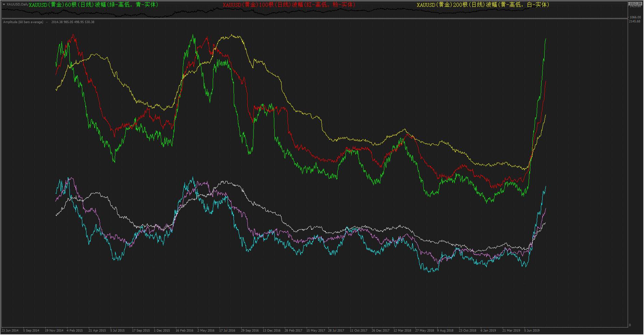Click the 2145.68 indicator scale label
Screen dimensions: 644x335
[635, 21]
